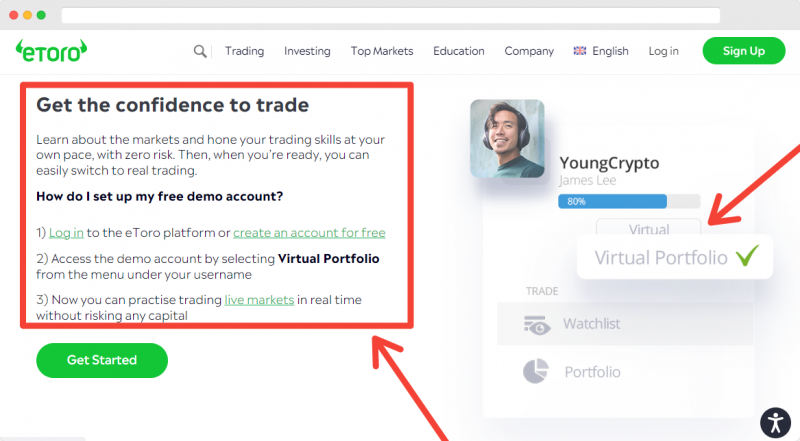
Task: Click the green Sign Up button
Action: 744,51
